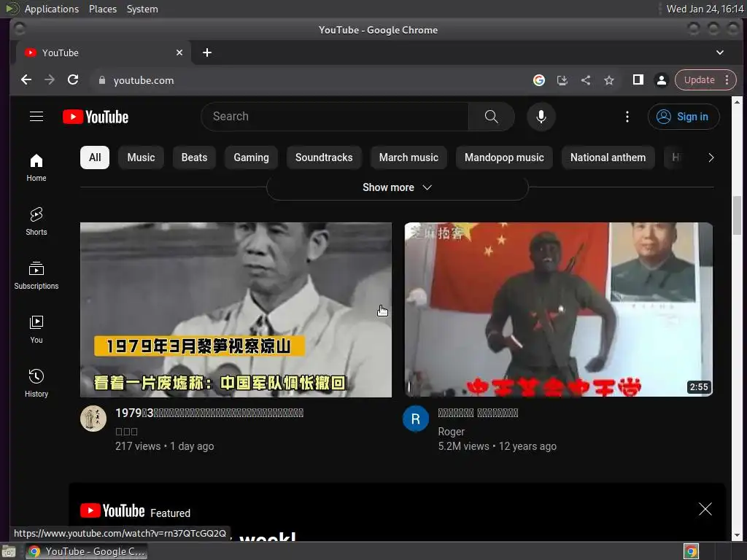Viewport: 747px width, 560px height.
Task: Select the All filter chip
Action: click(95, 157)
